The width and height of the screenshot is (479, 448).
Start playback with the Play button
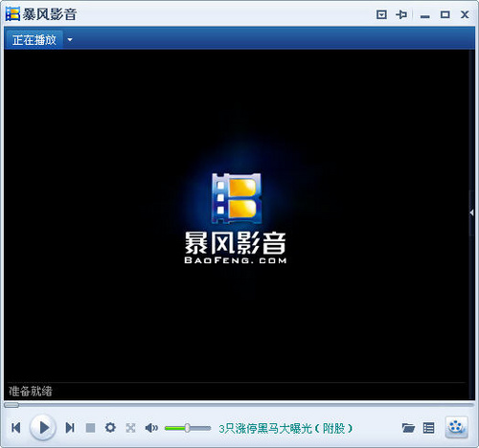point(43,428)
